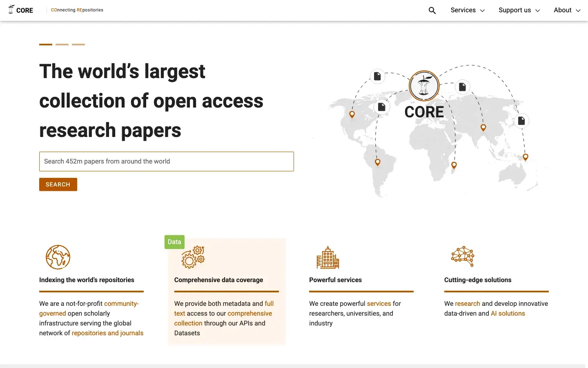Click the document icon right of the emblem

click(x=462, y=87)
